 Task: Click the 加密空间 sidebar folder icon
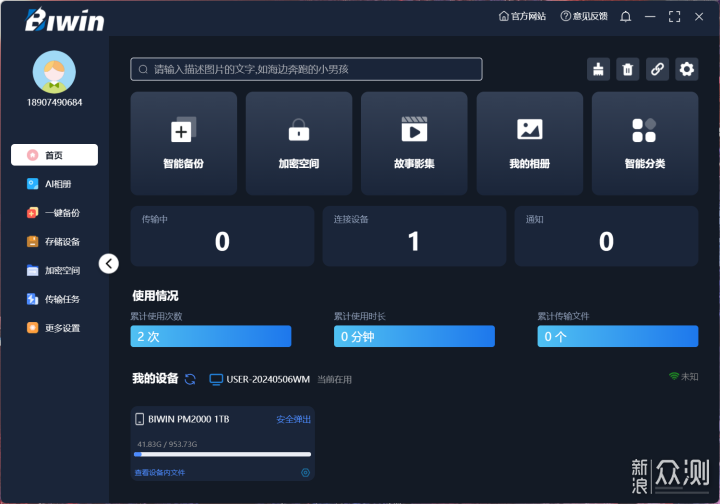point(33,270)
